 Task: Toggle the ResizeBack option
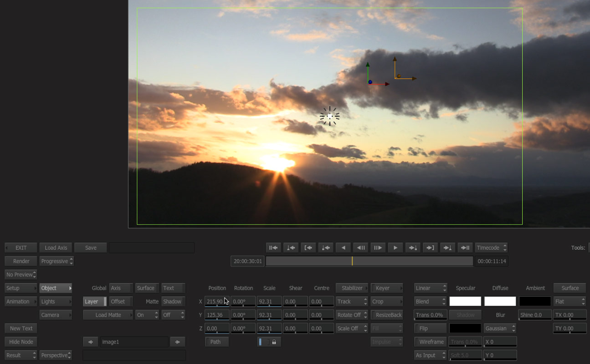(387, 315)
